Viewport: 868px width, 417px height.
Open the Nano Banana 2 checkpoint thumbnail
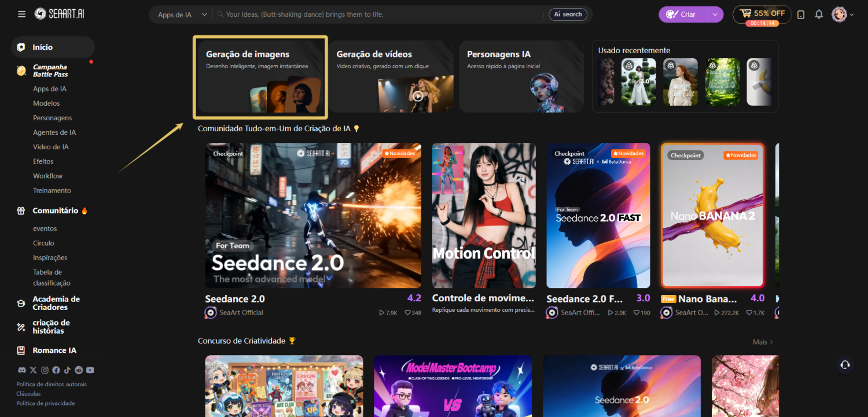(x=712, y=216)
